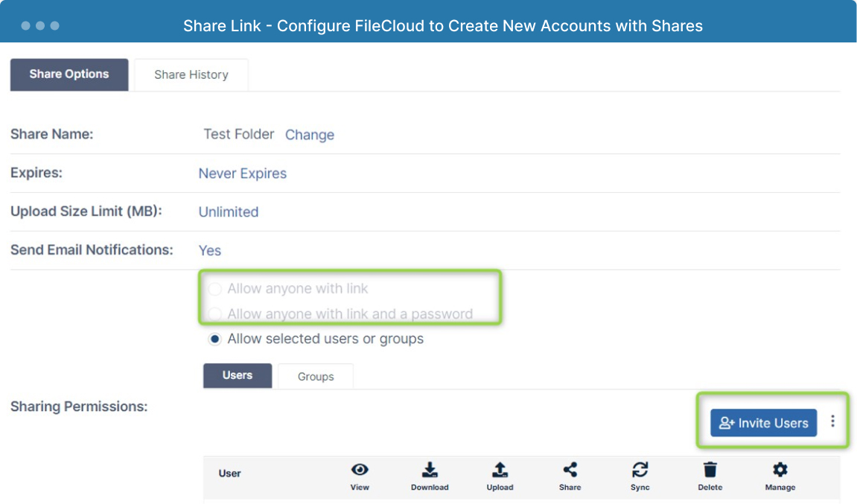Click the Manage gear icon
Screen dimensions: 857x504
click(780, 470)
